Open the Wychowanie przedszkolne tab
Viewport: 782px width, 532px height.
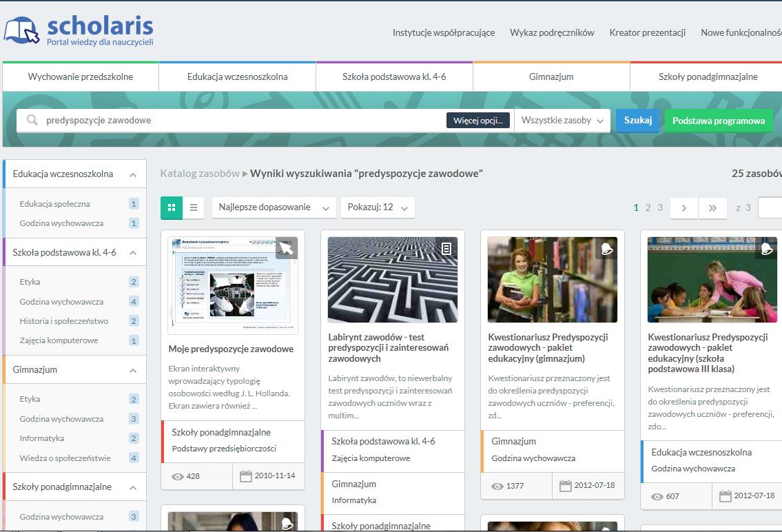pyautogui.click(x=81, y=76)
